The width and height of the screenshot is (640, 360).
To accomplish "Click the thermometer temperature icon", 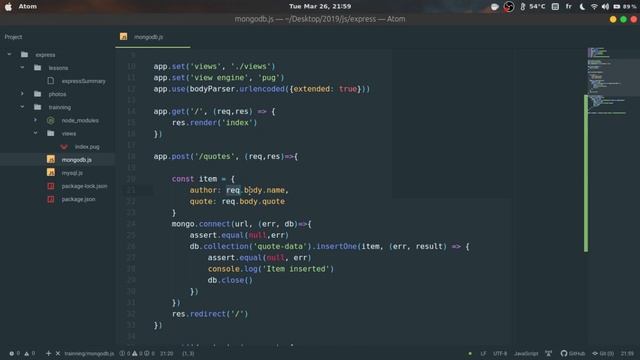I will click(522, 7).
